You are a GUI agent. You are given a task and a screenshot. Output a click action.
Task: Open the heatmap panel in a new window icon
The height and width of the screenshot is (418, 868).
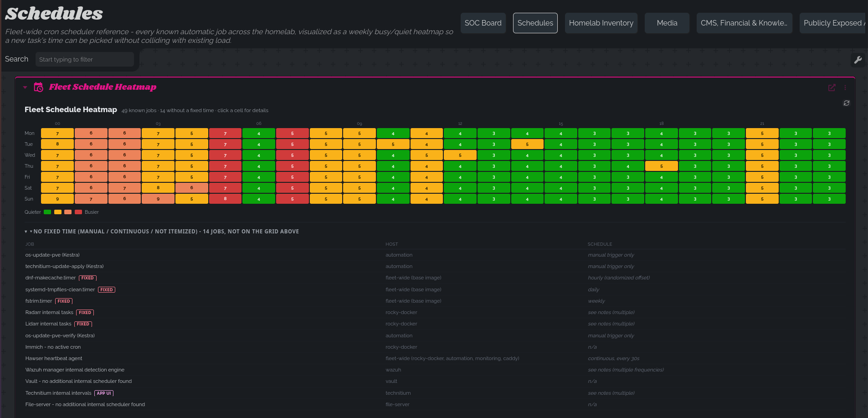point(832,88)
